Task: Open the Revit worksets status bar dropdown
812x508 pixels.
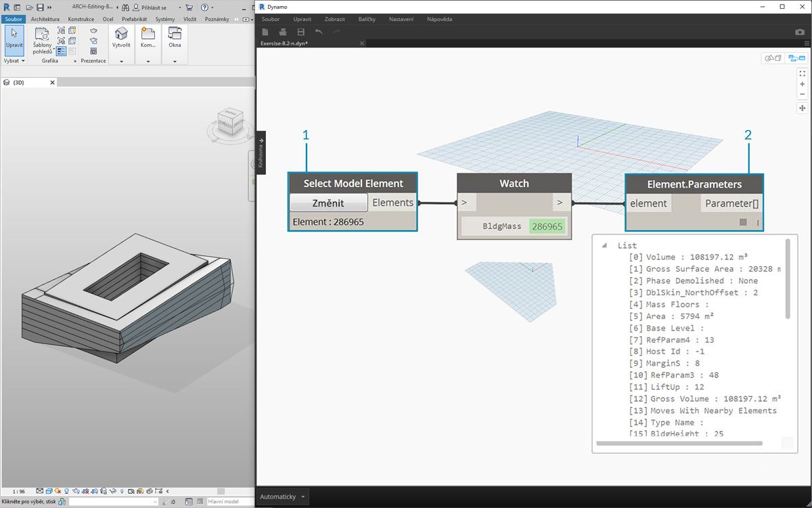Action: [x=113, y=501]
